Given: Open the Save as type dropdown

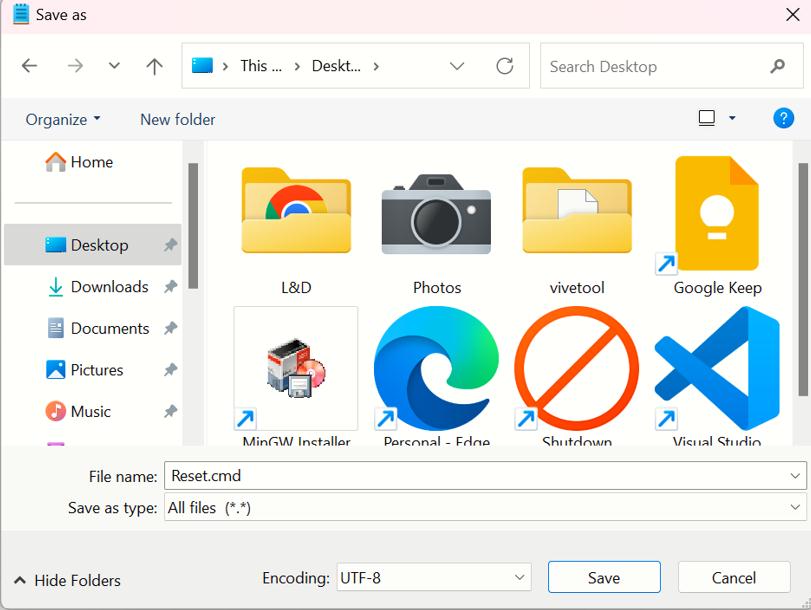Looking at the screenshot, I should (x=795, y=508).
